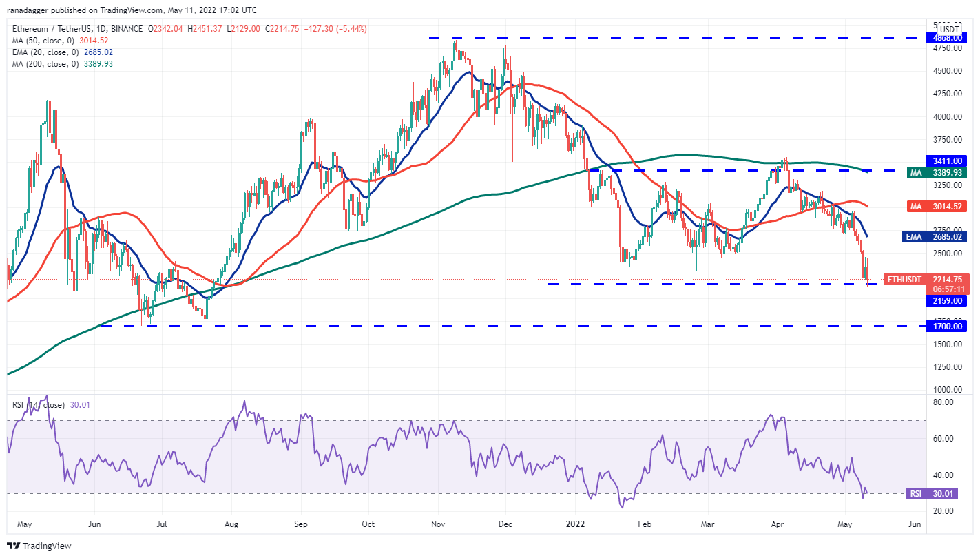The width and height of the screenshot is (980, 558).
Task: Click the Nov label on time axis
Action: click(x=439, y=524)
